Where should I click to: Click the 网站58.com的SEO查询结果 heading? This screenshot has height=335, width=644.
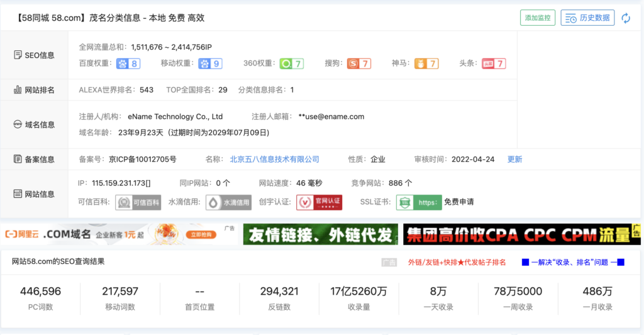click(58, 261)
